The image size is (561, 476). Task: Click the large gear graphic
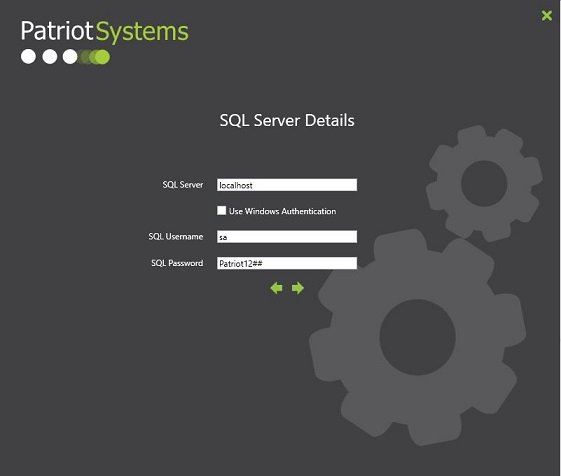417,337
